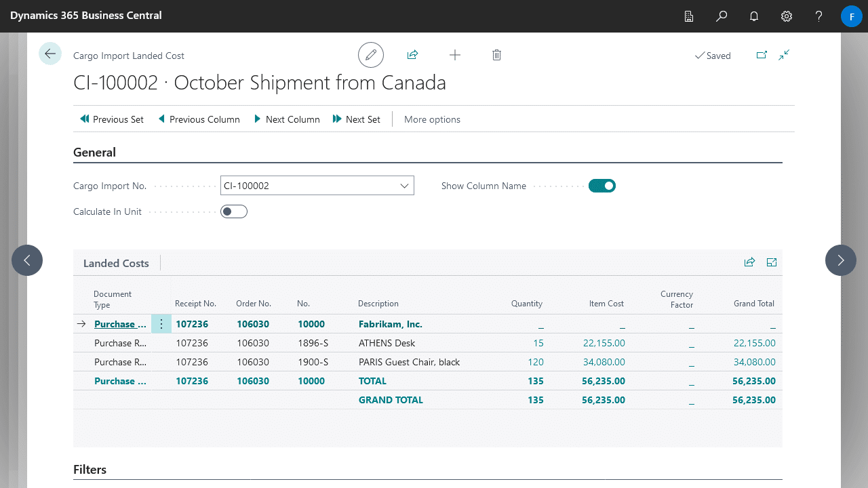Go to next record with right circle arrow
The width and height of the screenshot is (868, 488).
[x=841, y=260]
